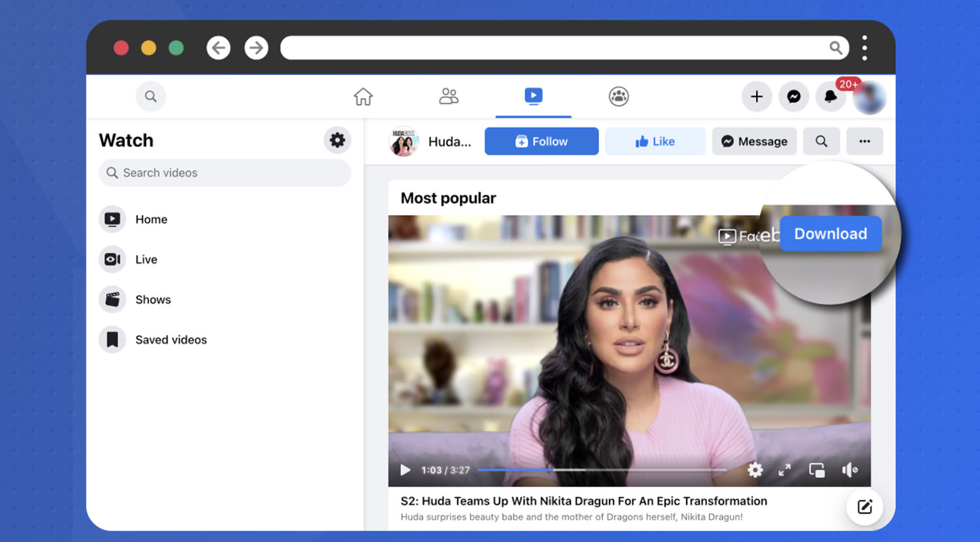The height and width of the screenshot is (542, 980).
Task: Open notifications bell with 20+ badge
Action: tap(830, 97)
